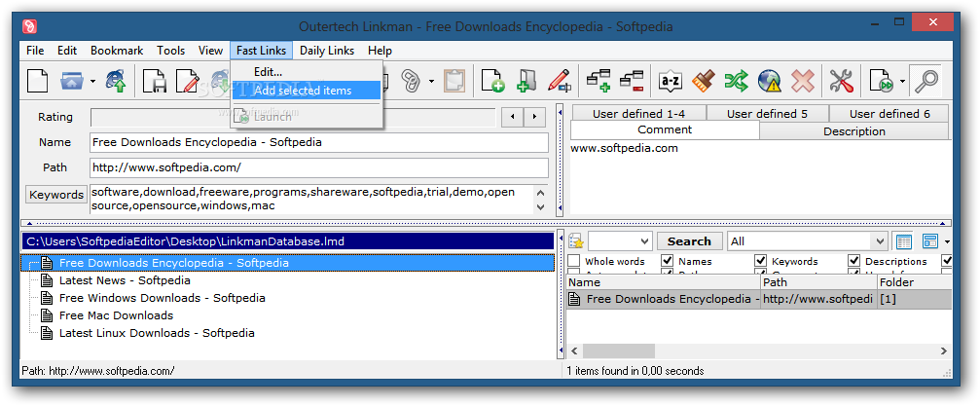980x406 pixels.
Task: Click the blue Open database folder icon
Action: point(72,82)
